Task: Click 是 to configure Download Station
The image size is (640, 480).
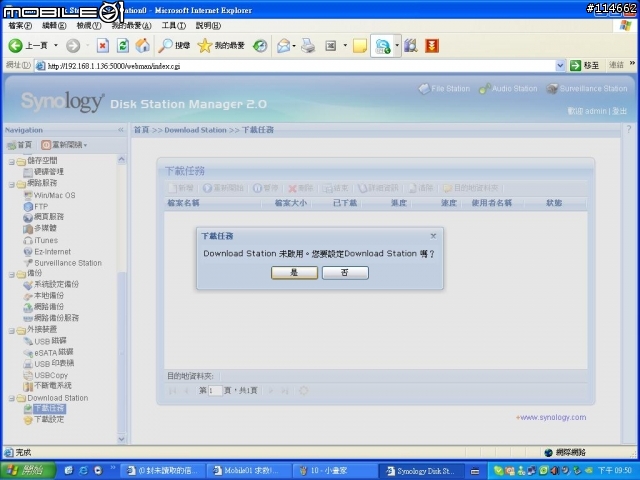Action: (x=294, y=272)
